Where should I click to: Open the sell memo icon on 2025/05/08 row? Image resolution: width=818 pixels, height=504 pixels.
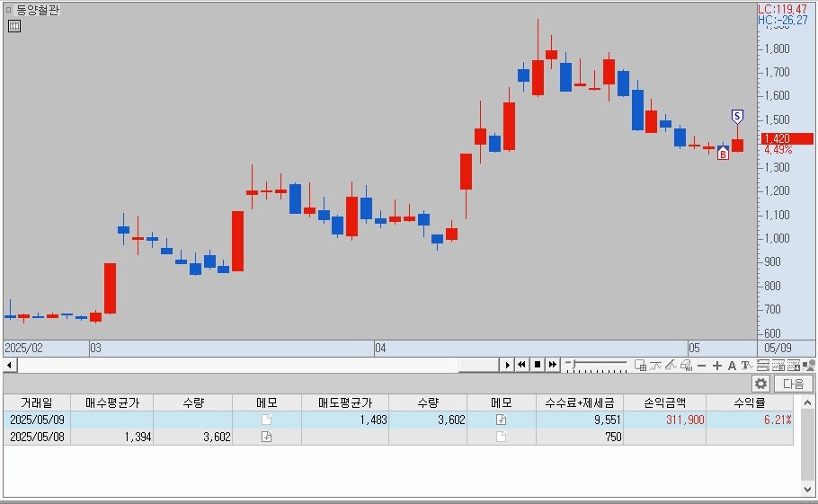502,437
